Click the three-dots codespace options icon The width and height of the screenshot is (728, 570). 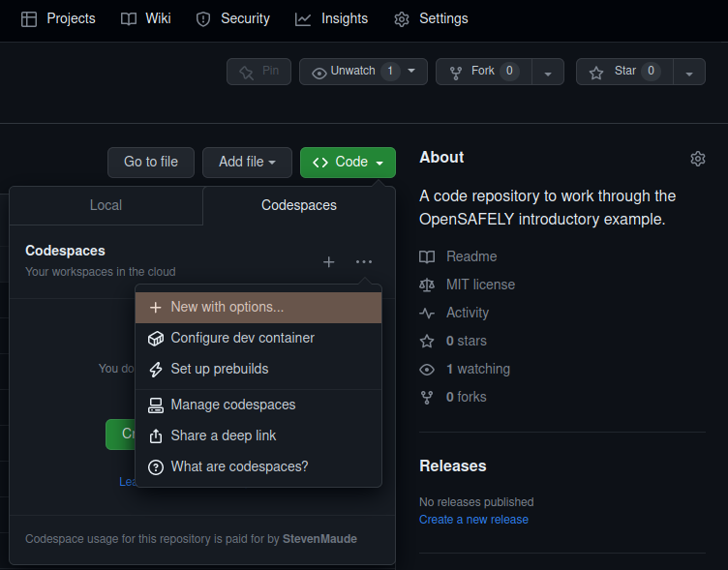point(363,261)
